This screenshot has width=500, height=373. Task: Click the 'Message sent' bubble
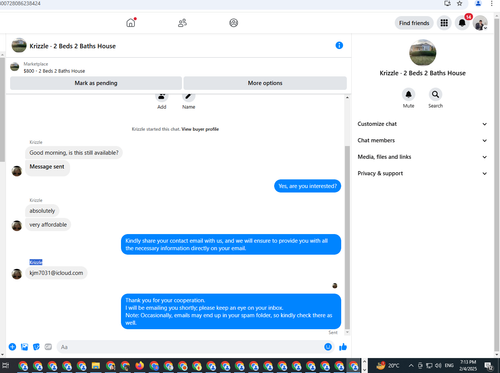[47, 168]
